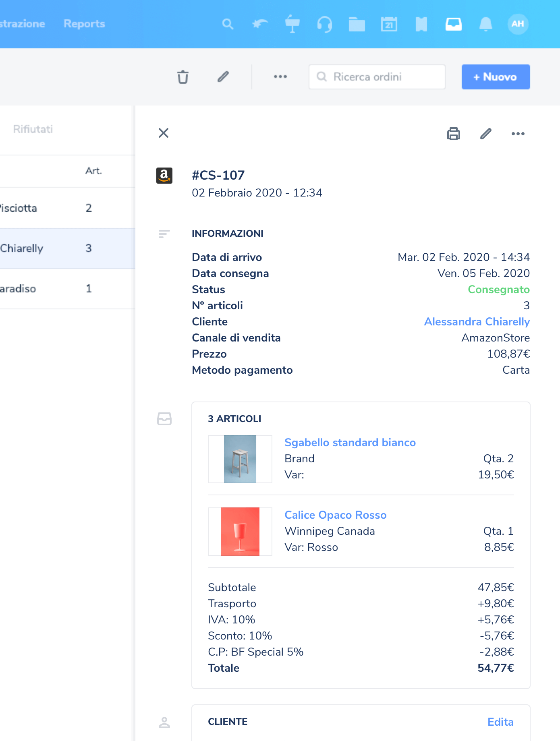Close the order detail panel
The image size is (560, 741).
coord(164,133)
